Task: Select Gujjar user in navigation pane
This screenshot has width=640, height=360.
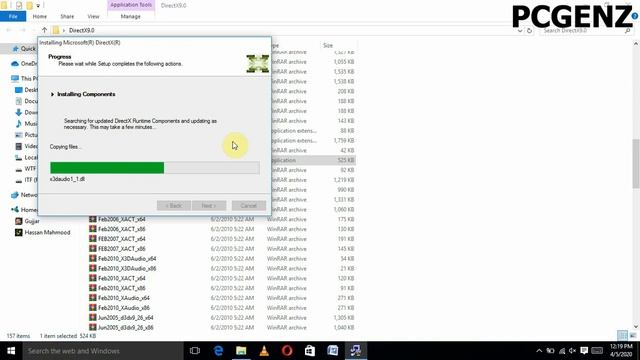Action: coord(28,221)
